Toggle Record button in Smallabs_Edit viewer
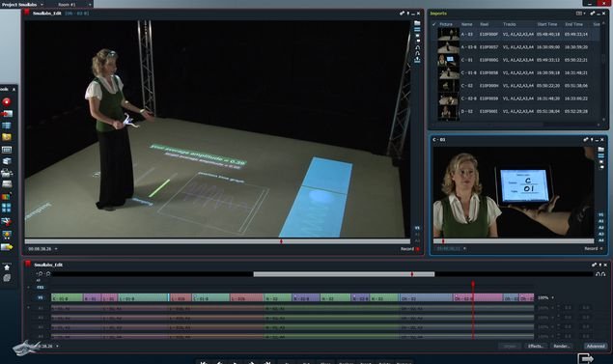The width and height of the screenshot is (613, 364). [x=409, y=249]
